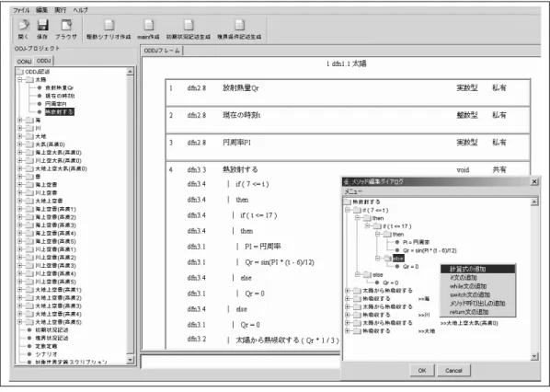The image size is (550, 392).
Task: Click the 境界条件記述生成 toolbar icon
Action: [x=239, y=25]
